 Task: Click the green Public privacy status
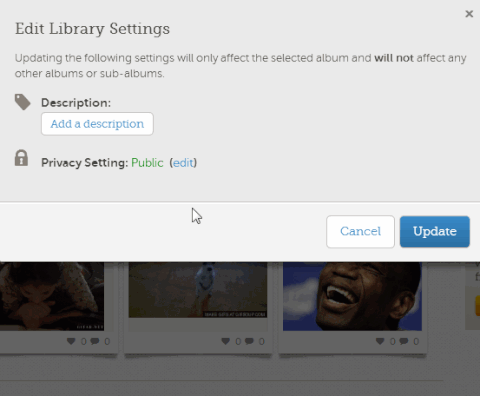(x=147, y=163)
